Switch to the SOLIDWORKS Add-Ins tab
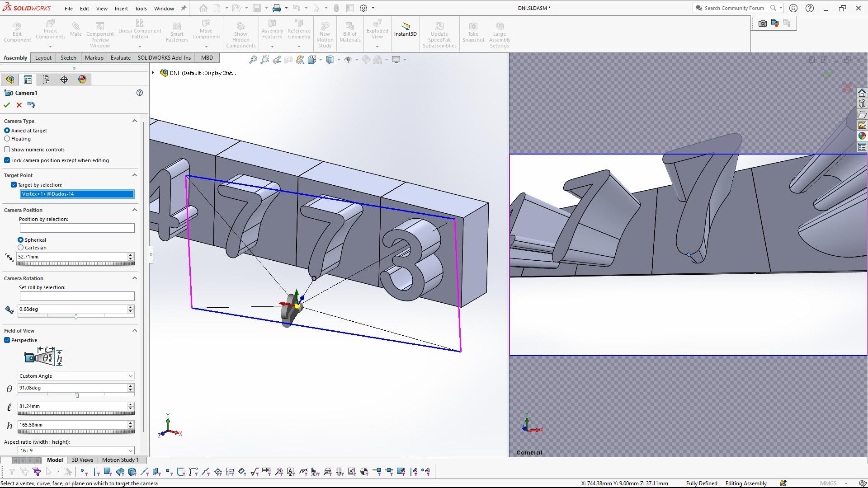868x488 pixels. (x=164, y=58)
